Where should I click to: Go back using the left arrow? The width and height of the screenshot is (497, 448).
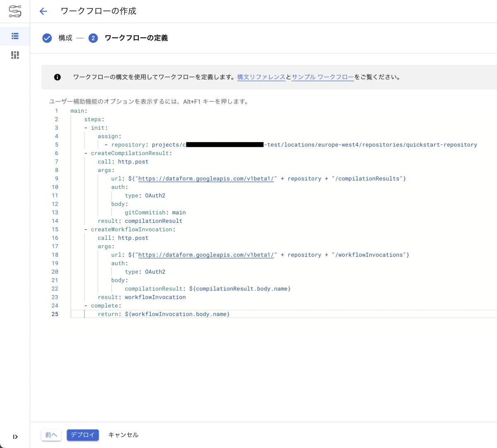(43, 11)
